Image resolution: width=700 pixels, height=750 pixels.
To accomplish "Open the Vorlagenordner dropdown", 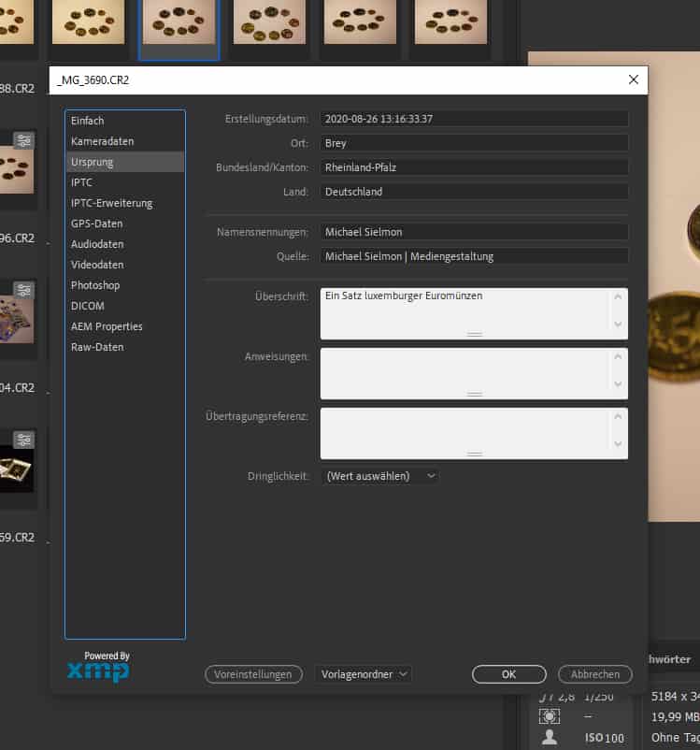I will (364, 674).
